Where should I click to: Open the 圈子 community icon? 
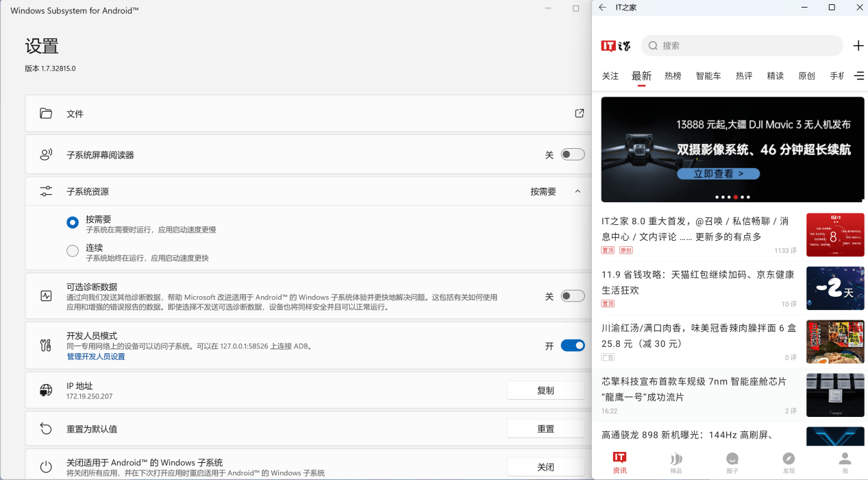tap(732, 461)
